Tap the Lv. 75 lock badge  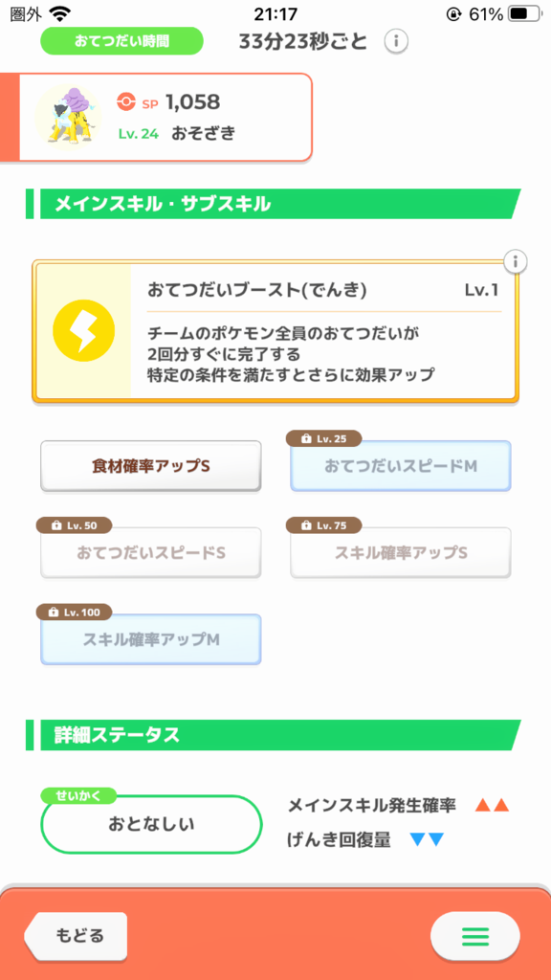(323, 525)
